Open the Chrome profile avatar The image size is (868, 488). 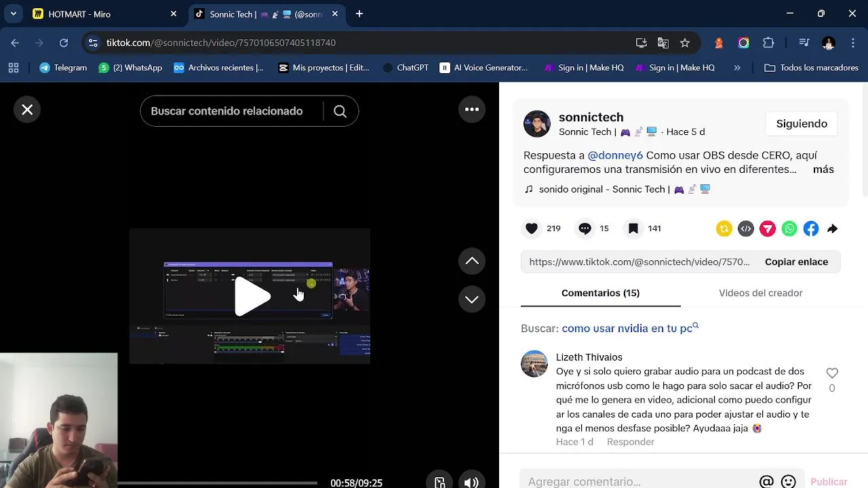(x=828, y=43)
